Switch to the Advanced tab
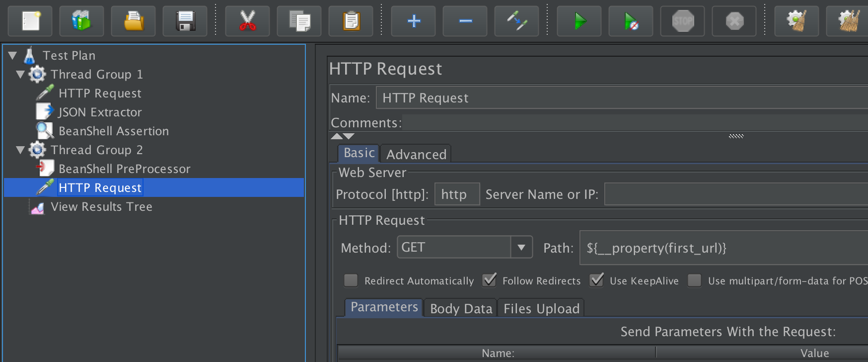 tap(416, 154)
